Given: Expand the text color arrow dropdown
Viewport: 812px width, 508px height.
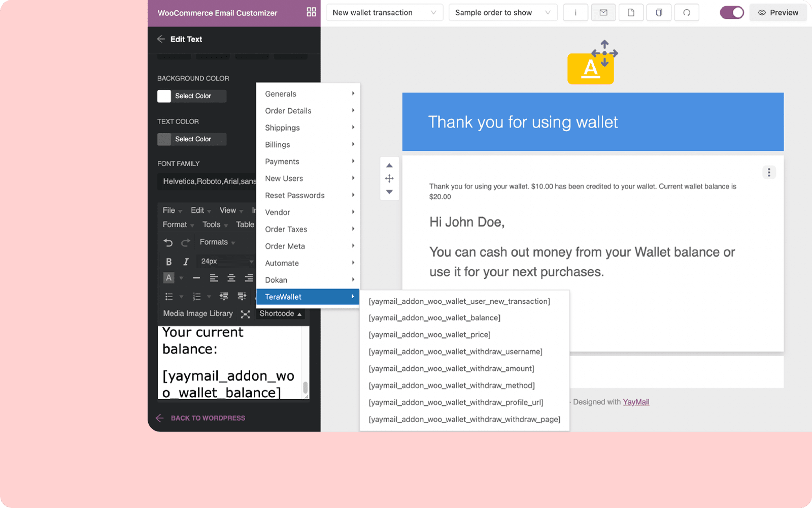Looking at the screenshot, I should pyautogui.click(x=181, y=278).
